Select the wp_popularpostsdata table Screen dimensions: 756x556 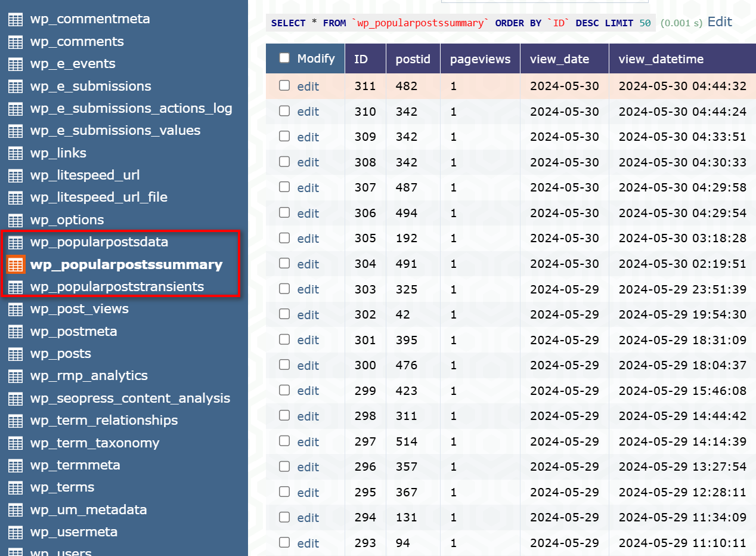pos(99,242)
